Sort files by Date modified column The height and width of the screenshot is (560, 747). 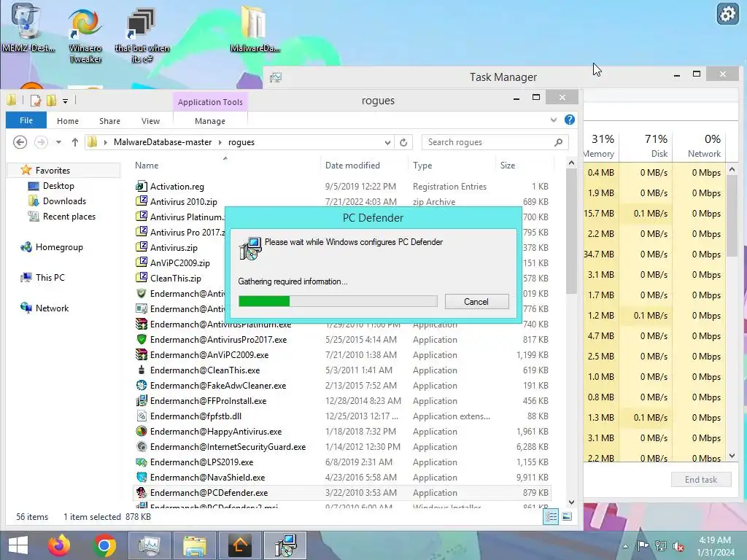click(x=352, y=166)
